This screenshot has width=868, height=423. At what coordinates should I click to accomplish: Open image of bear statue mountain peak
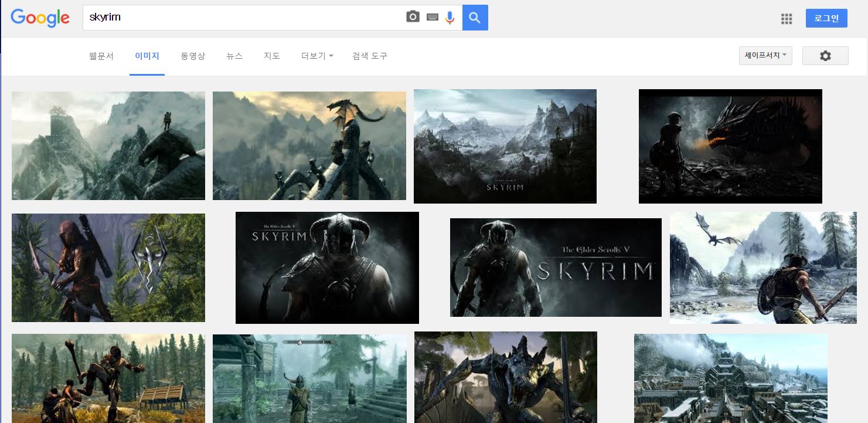click(x=108, y=145)
